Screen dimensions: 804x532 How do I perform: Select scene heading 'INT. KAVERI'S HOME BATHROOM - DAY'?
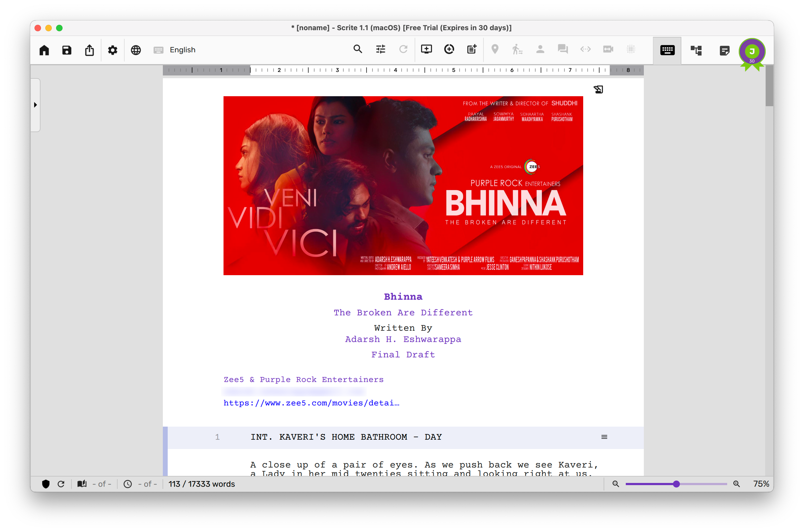346,437
